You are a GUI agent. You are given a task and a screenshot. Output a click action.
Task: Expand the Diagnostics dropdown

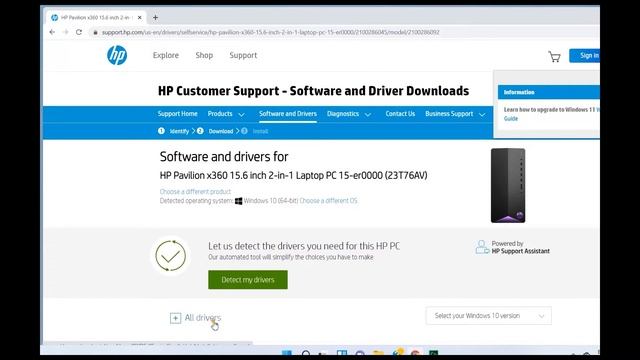pos(349,114)
